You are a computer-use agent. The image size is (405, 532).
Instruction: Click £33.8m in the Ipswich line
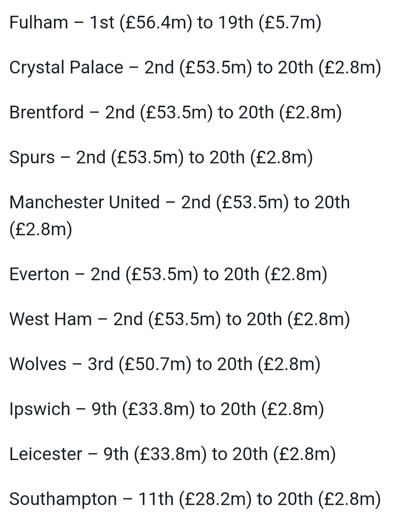(158, 409)
